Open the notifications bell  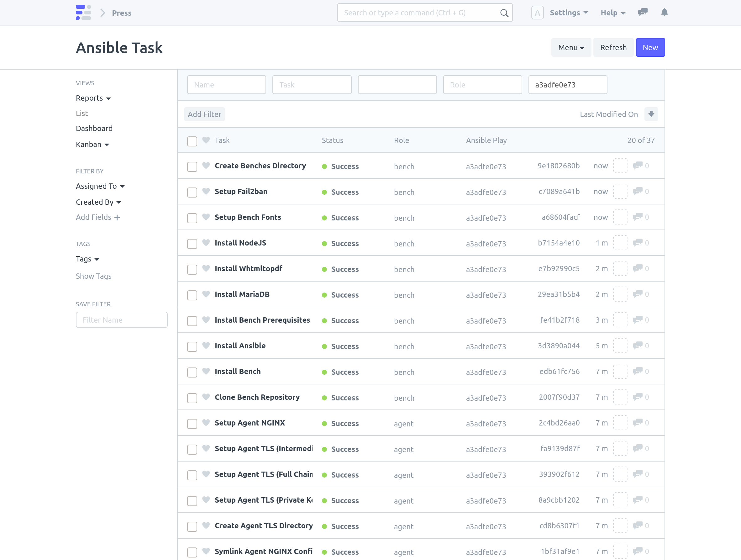tap(665, 13)
